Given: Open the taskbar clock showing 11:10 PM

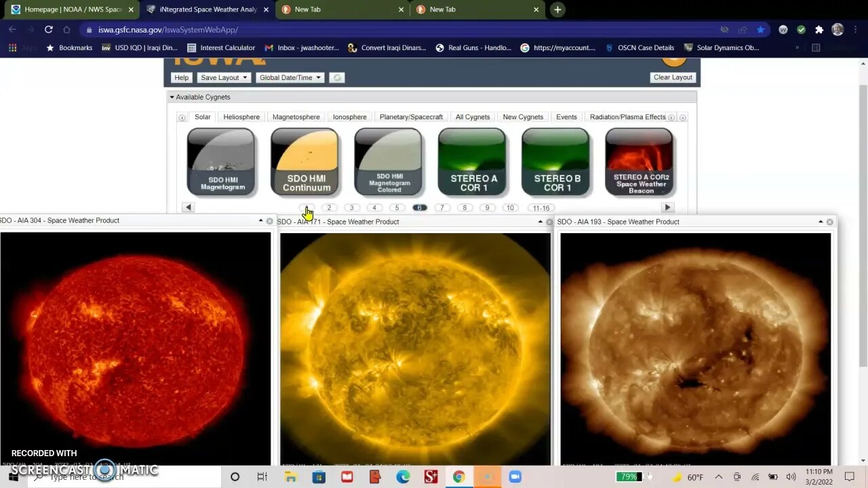Looking at the screenshot, I should 819,477.
